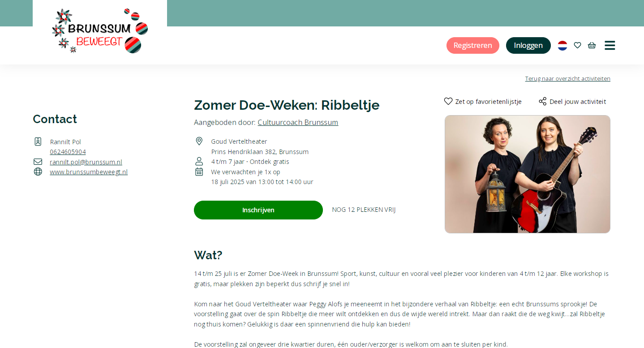
Task: Click the globe website icon in Contact
Action: (x=38, y=172)
